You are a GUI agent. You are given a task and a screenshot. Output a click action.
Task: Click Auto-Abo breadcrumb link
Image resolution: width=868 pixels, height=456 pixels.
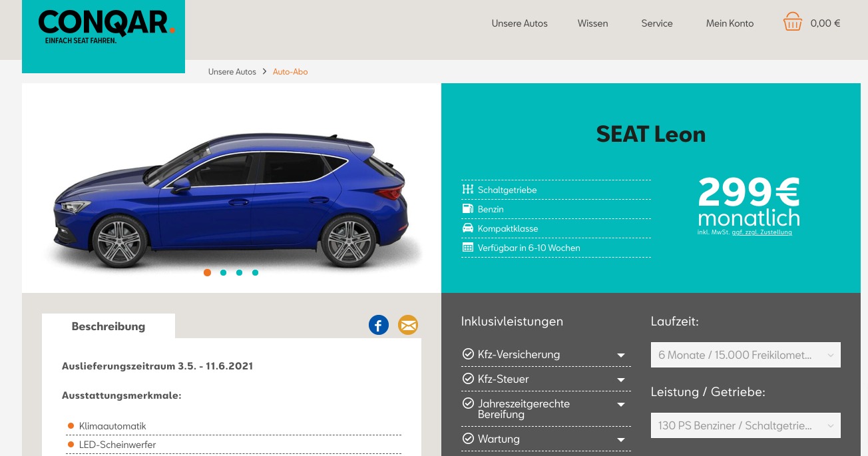[290, 71]
